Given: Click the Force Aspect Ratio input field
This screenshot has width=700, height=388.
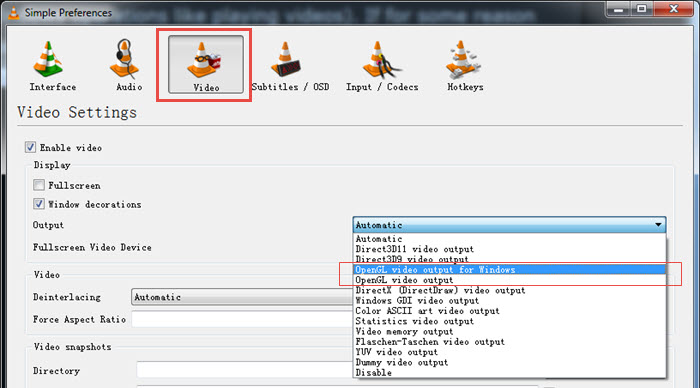Looking at the screenshot, I should [x=242, y=319].
